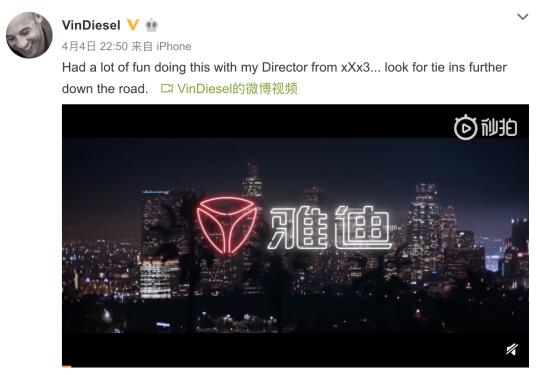Open the VinDiesel的微博视频 link
Screen dimensions: 536x375
coord(237,89)
